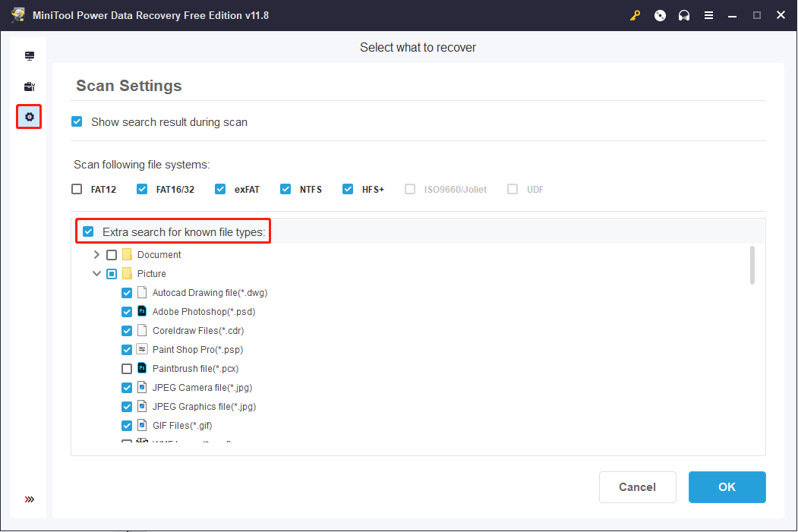Viewport: 798px width, 532px height.
Task: Select the logical drives monitor icon
Action: 29,55
